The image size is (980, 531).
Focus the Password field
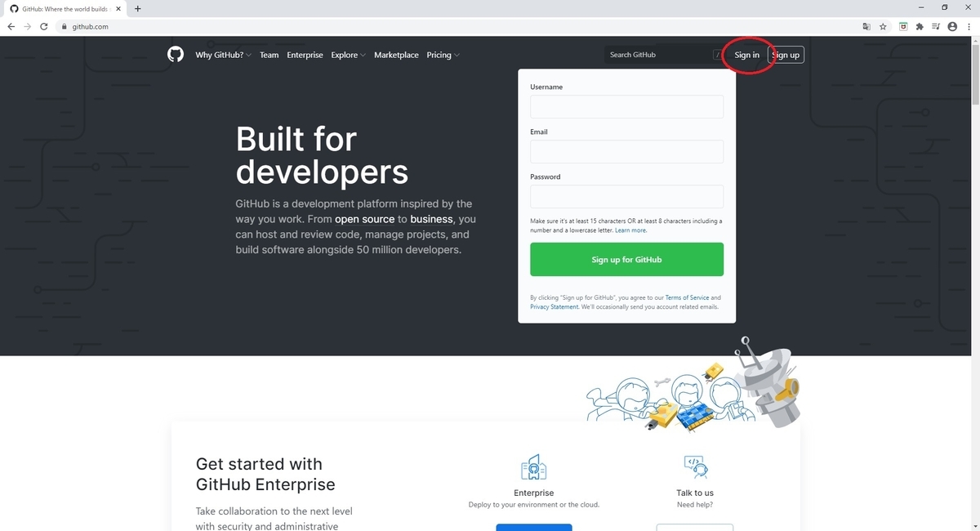point(626,197)
